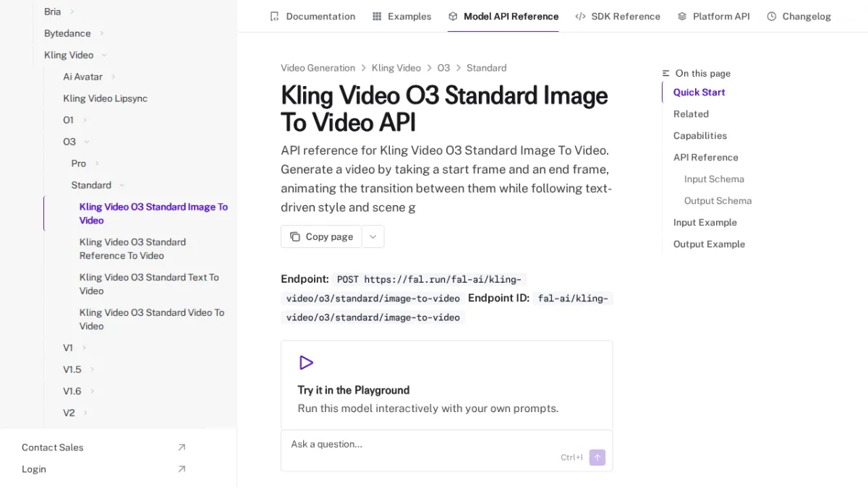Expand the V2 tree node
The height and width of the screenshot is (488, 868).
(85, 413)
